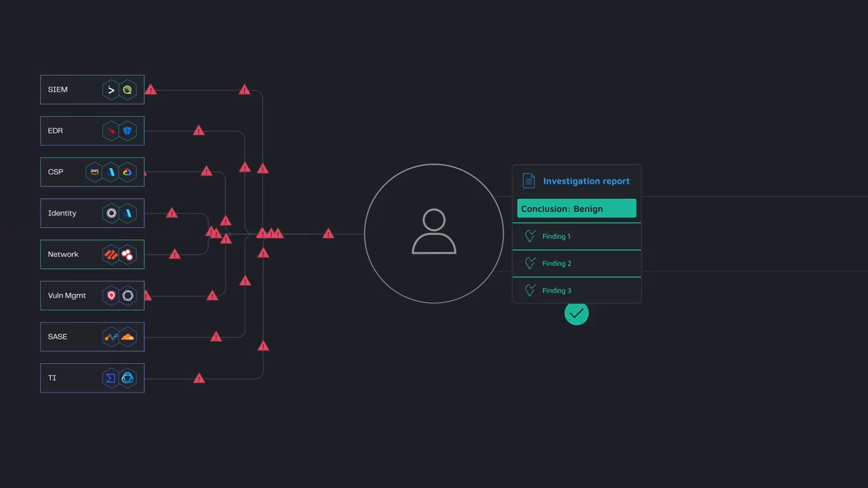Open the Investigation report title
Screen dimensions: 868x488
pyautogui.click(x=587, y=181)
